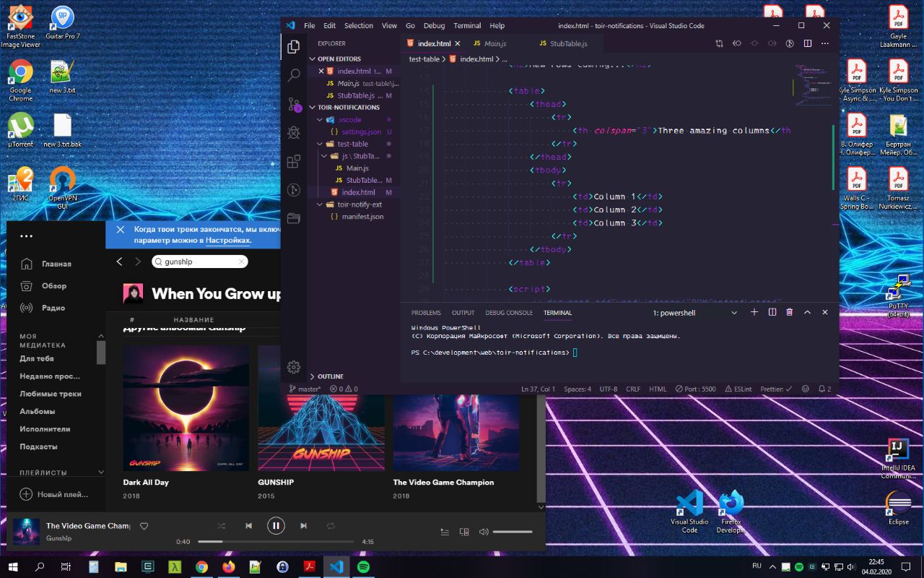Toggle shuffle in Spotify player
The image size is (924, 578).
click(221, 526)
